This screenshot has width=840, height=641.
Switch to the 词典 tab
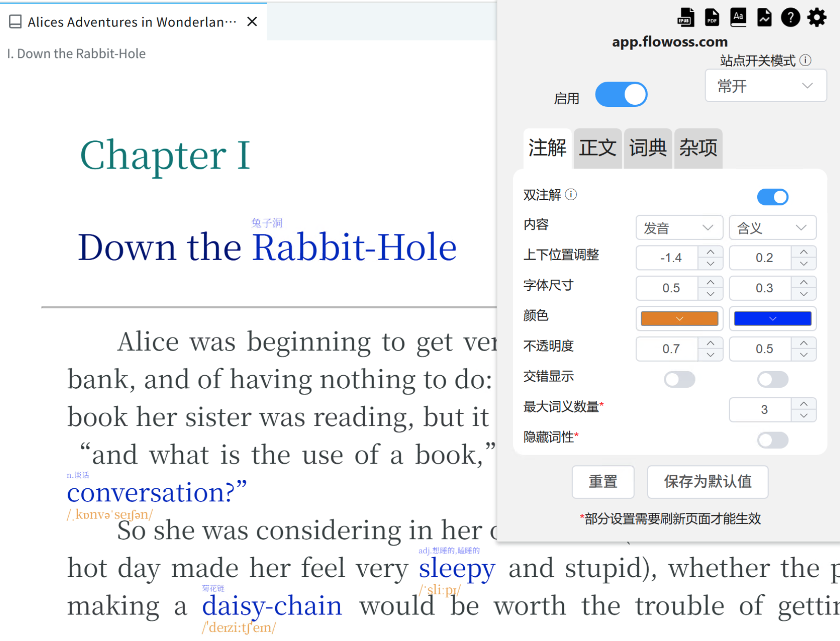click(648, 148)
